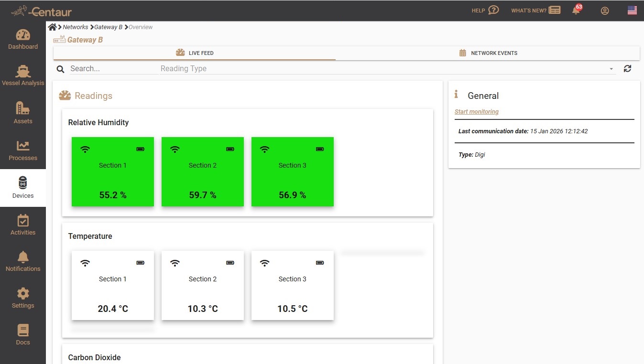
Task: Open the US flag language selector
Action: point(632,11)
